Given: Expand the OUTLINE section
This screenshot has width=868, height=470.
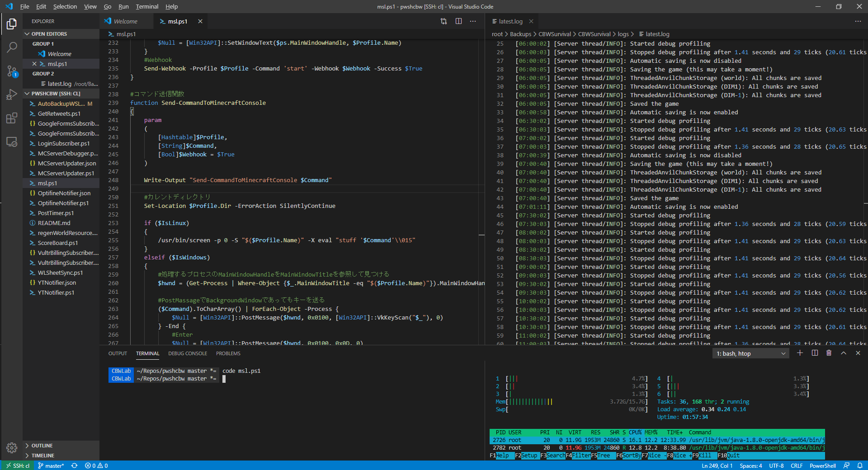Looking at the screenshot, I should point(42,446).
